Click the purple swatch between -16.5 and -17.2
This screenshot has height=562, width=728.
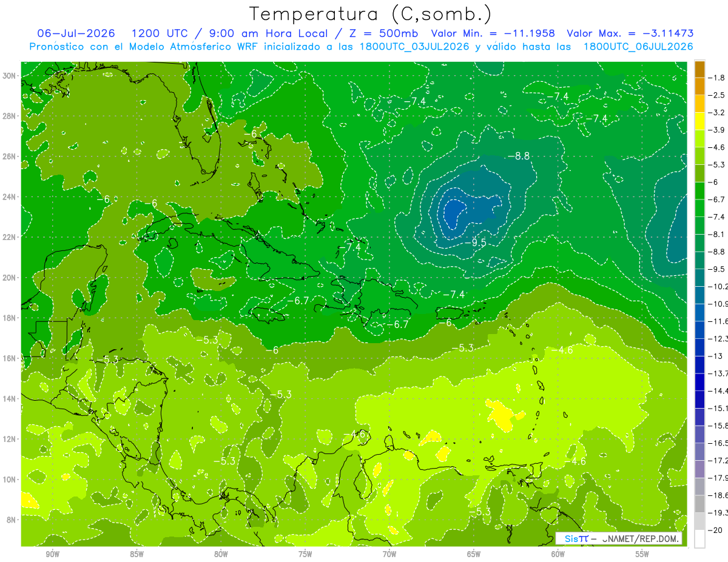coord(699,452)
